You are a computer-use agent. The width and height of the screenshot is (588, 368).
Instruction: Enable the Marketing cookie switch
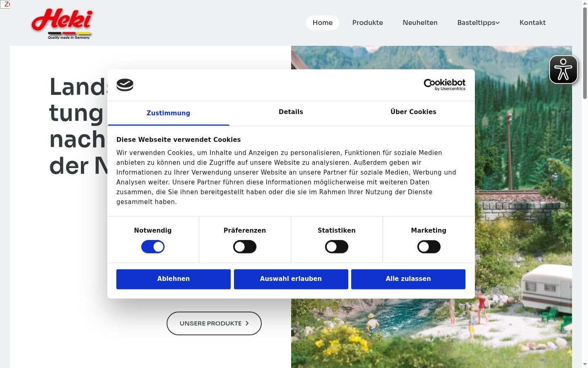point(429,247)
